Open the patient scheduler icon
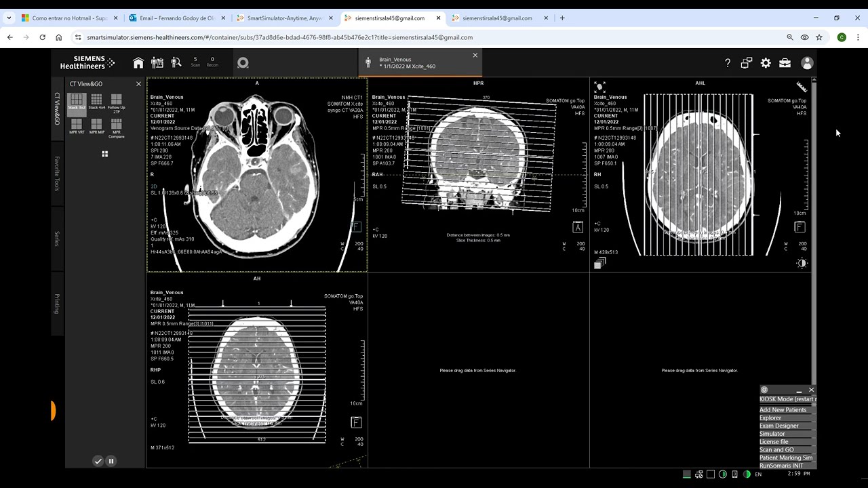The height and width of the screenshot is (488, 868). point(157,63)
